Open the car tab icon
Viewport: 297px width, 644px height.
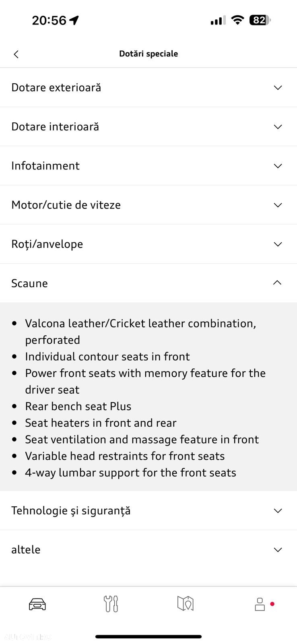point(37,604)
